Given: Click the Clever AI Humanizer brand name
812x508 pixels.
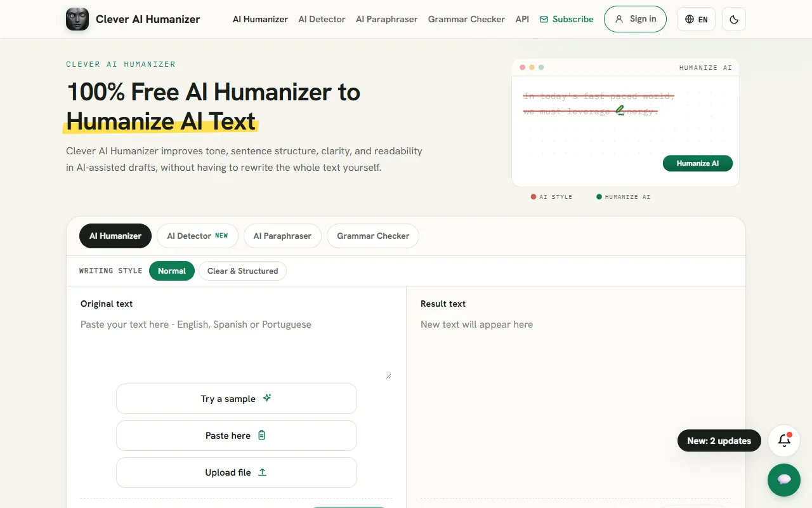Looking at the screenshot, I should click(x=148, y=19).
